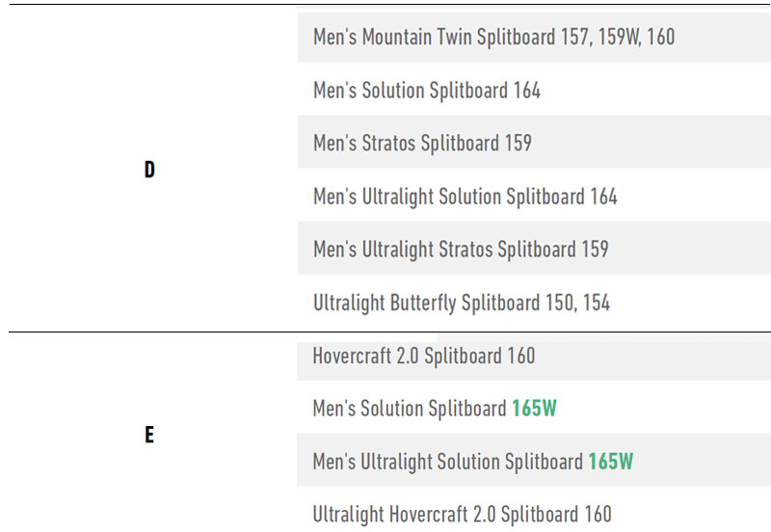Screen dimensions: 771x532
Task: Click the 160 size in Mountain Twin row
Action: point(661,38)
